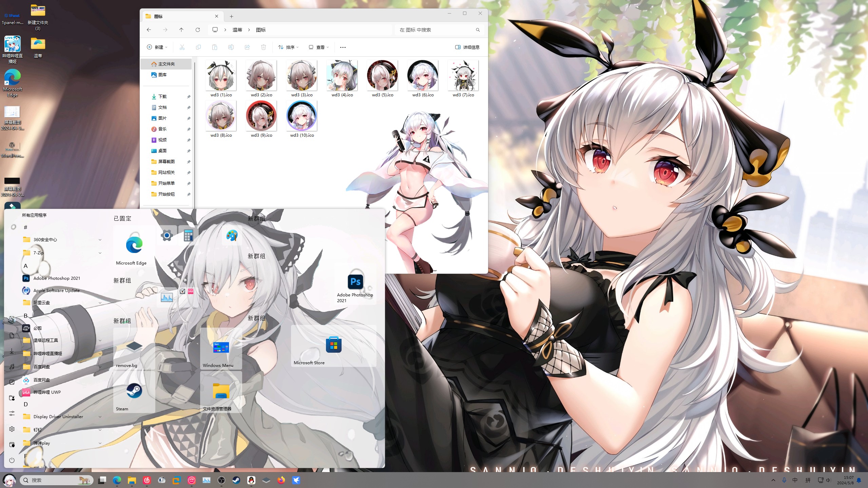Click the 新建 new button

point(157,47)
